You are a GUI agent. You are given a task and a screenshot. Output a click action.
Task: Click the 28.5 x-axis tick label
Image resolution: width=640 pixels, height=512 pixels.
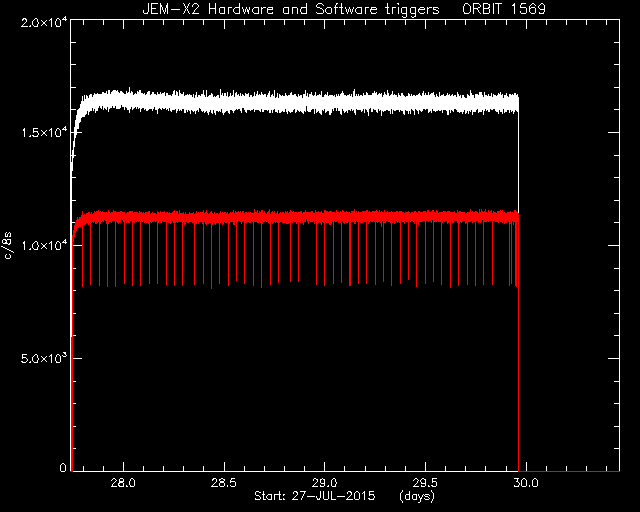[224, 483]
